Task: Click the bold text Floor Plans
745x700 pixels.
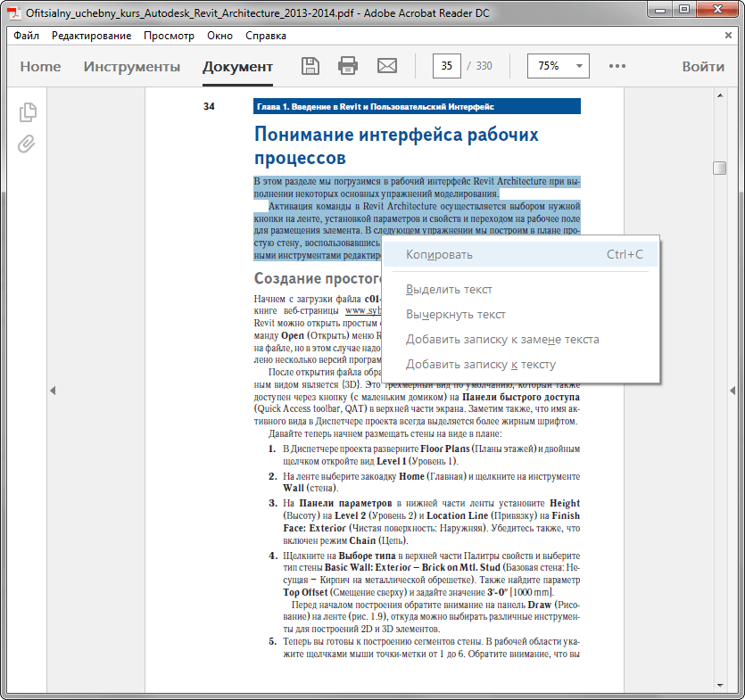Action: pyautogui.click(x=444, y=449)
